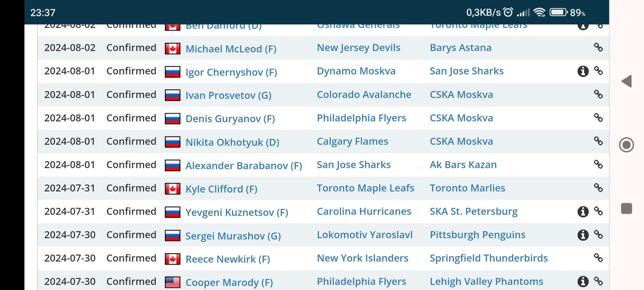Click Russian flag beside Igor Chernyshov

pos(172,72)
